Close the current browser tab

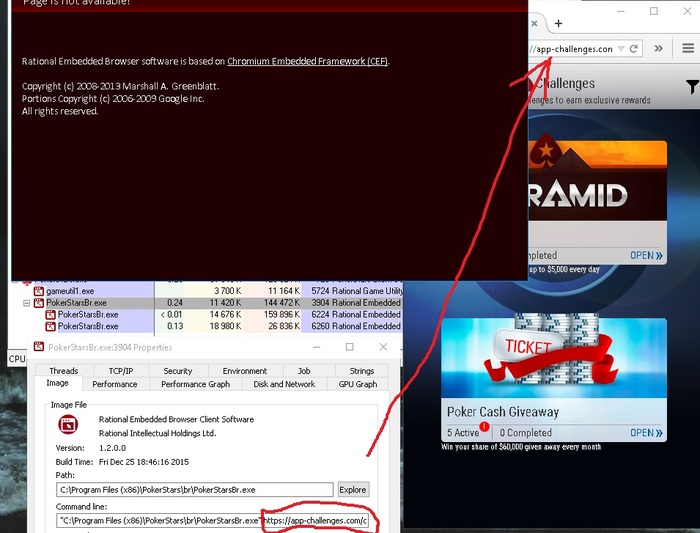pos(534,24)
